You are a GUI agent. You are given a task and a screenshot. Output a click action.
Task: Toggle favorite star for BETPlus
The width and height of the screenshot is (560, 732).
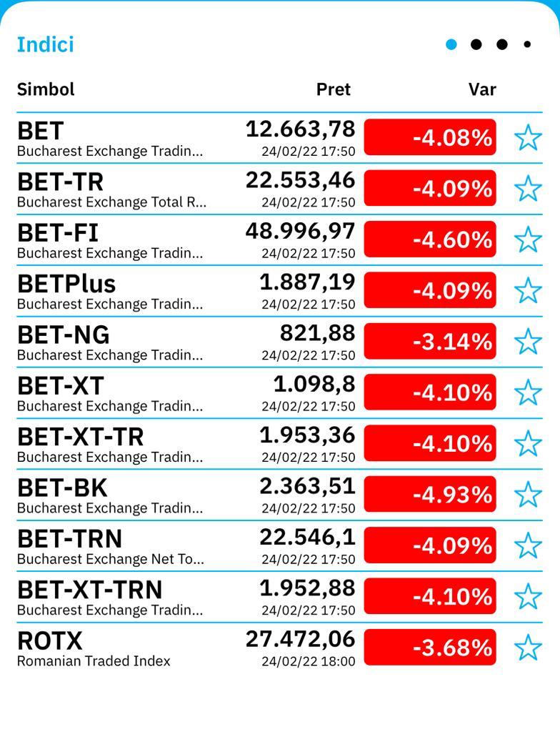pos(528,290)
